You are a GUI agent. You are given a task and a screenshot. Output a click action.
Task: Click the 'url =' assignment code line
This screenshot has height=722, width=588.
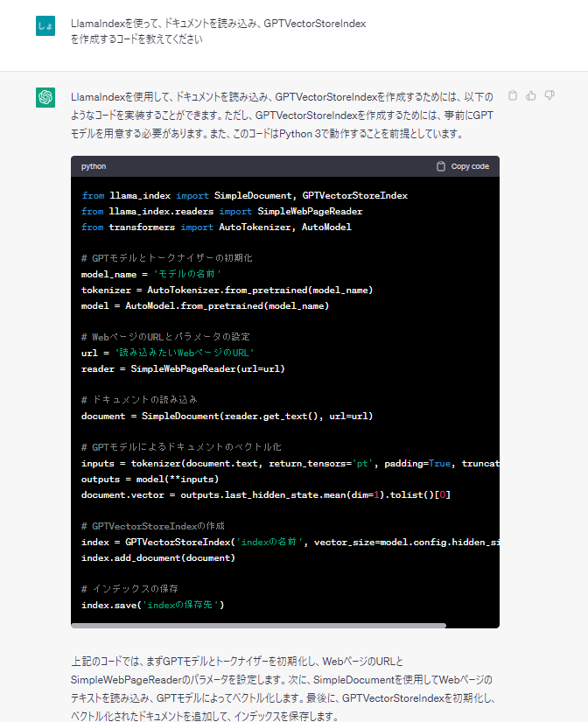pos(167,353)
